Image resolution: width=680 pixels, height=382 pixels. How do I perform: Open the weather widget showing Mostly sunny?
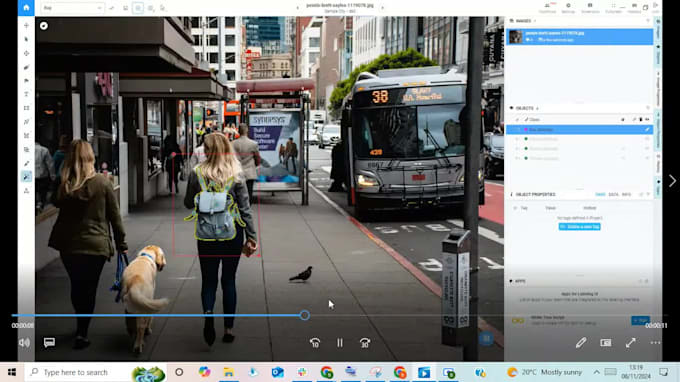pyautogui.click(x=545, y=372)
